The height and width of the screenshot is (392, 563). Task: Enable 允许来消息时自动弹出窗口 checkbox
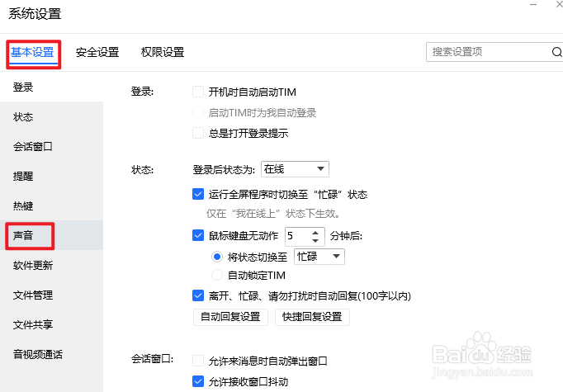click(198, 361)
